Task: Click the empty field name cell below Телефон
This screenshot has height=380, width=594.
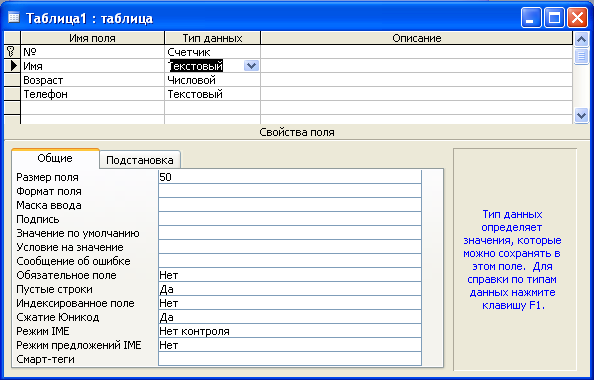Action: tap(92, 108)
